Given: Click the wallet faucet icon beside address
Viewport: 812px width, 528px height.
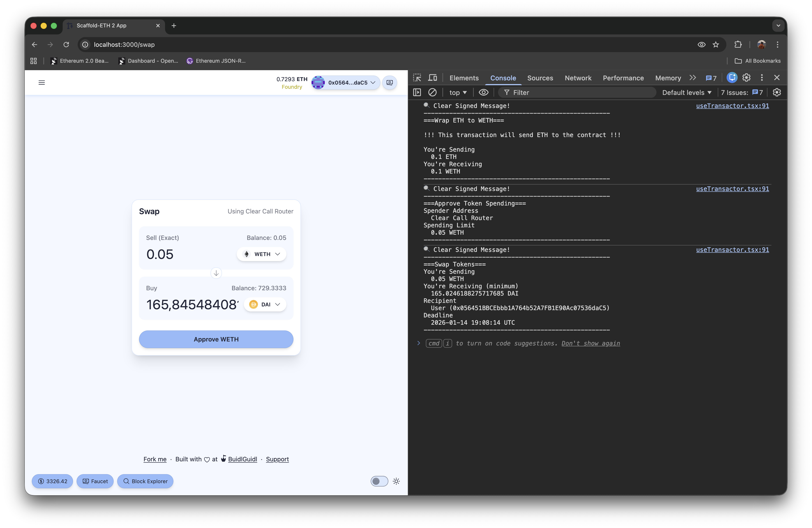Looking at the screenshot, I should coord(390,83).
